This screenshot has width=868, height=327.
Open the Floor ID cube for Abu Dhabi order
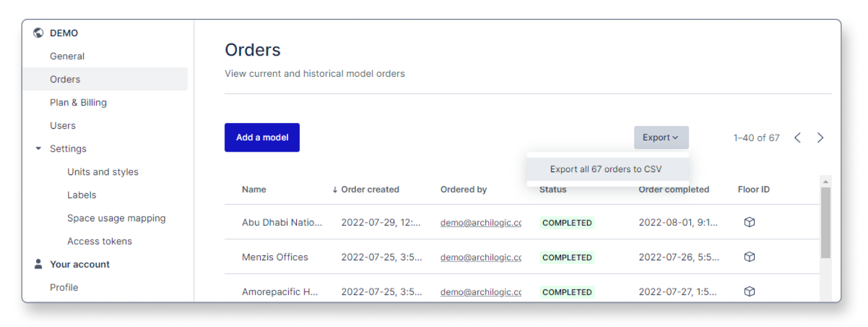(x=750, y=222)
